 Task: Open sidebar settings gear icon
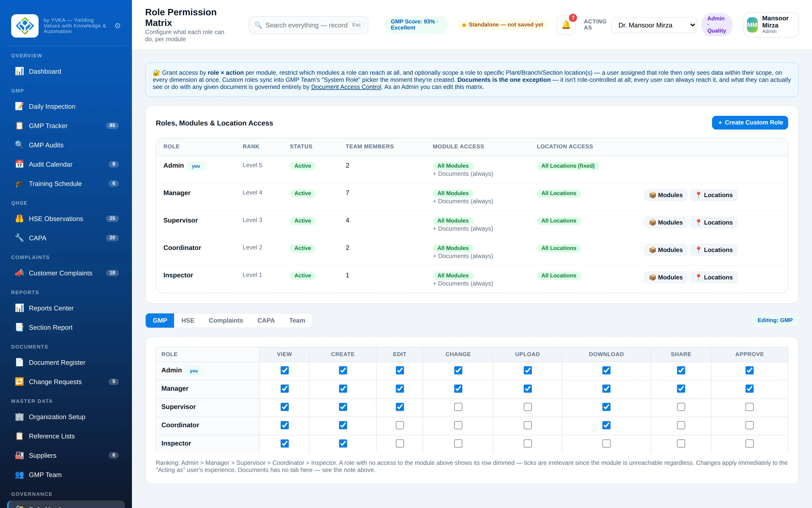click(117, 26)
